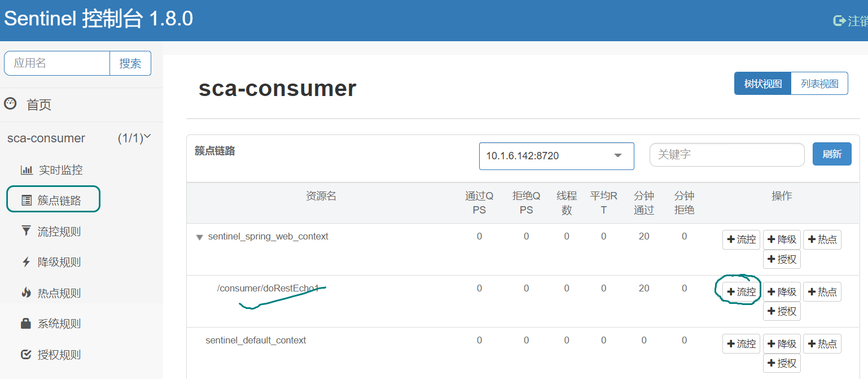Image resolution: width=868 pixels, height=379 pixels.
Task: Open 系统规则 in the sidebar
Action: (59, 324)
